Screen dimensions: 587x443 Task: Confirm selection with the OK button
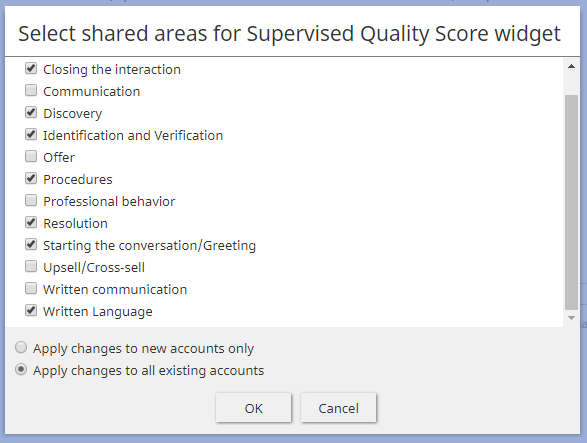[x=253, y=408]
